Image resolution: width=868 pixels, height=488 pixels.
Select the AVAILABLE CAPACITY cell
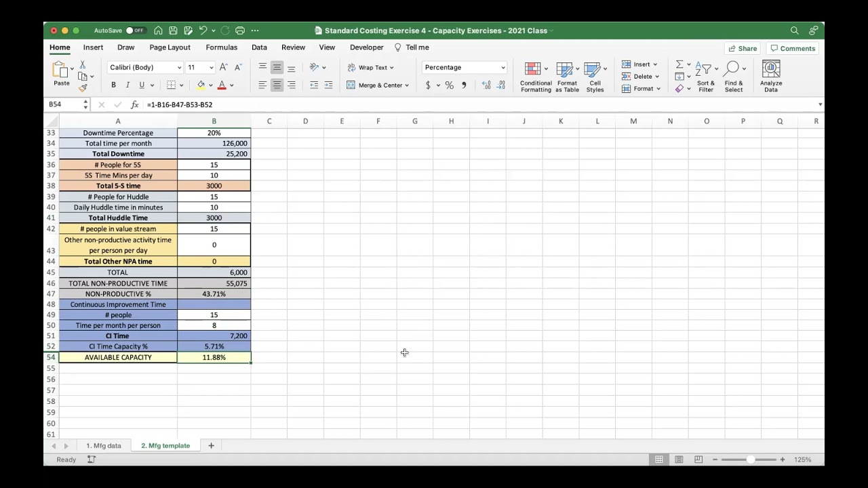click(x=118, y=357)
